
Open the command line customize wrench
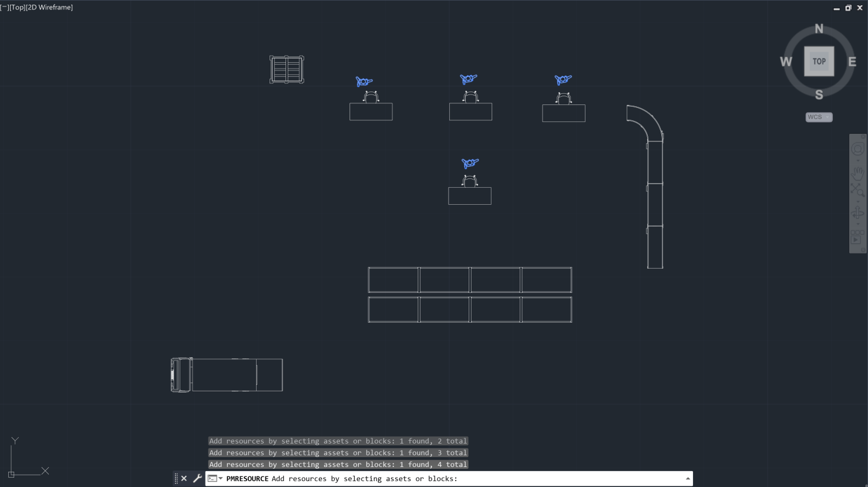(x=197, y=478)
